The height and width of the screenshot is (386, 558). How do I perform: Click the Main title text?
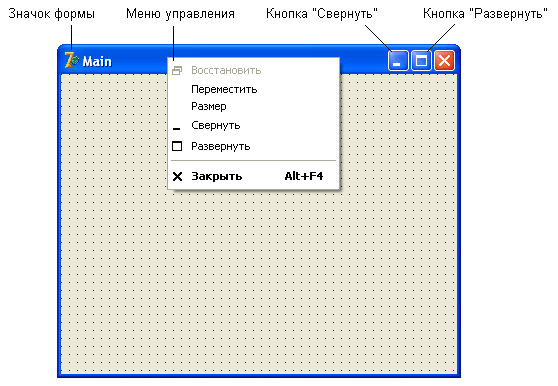pos(97,62)
